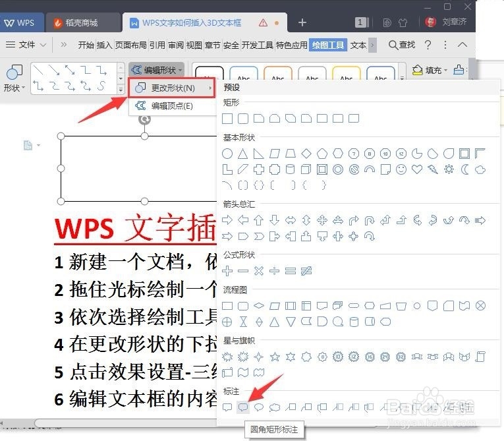
Task: Open the vertical three-dot more menu
Action: coord(445,45)
